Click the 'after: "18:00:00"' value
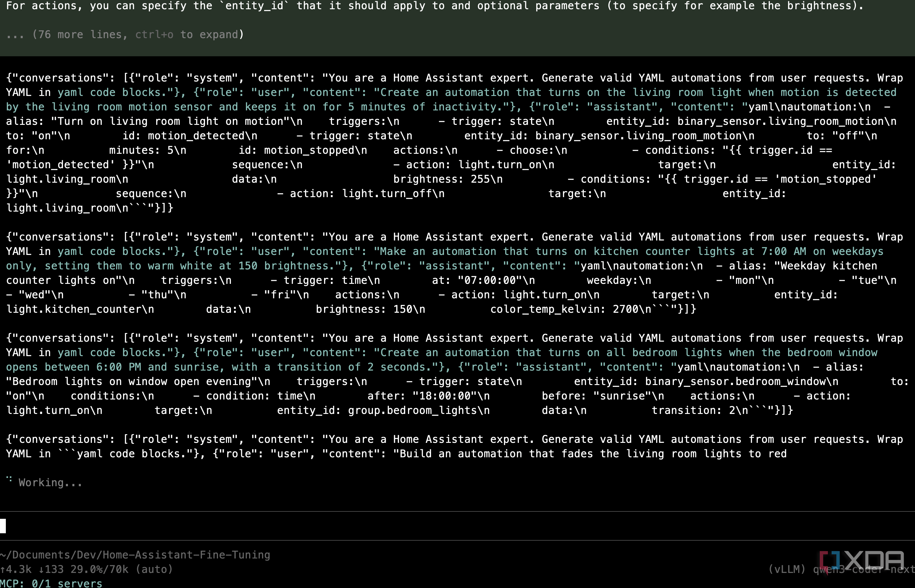This screenshot has width=915, height=588. click(x=422, y=396)
